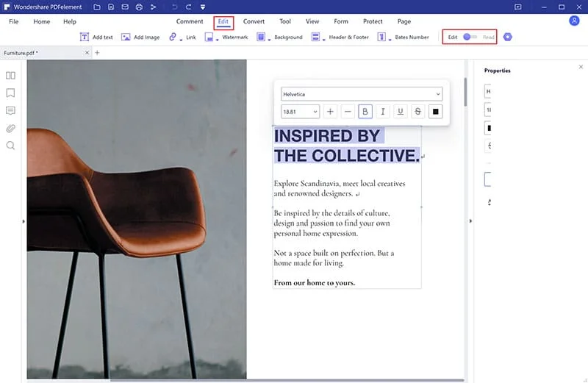Open the View tab
Image resolution: width=588 pixels, height=383 pixels.
pyautogui.click(x=312, y=21)
